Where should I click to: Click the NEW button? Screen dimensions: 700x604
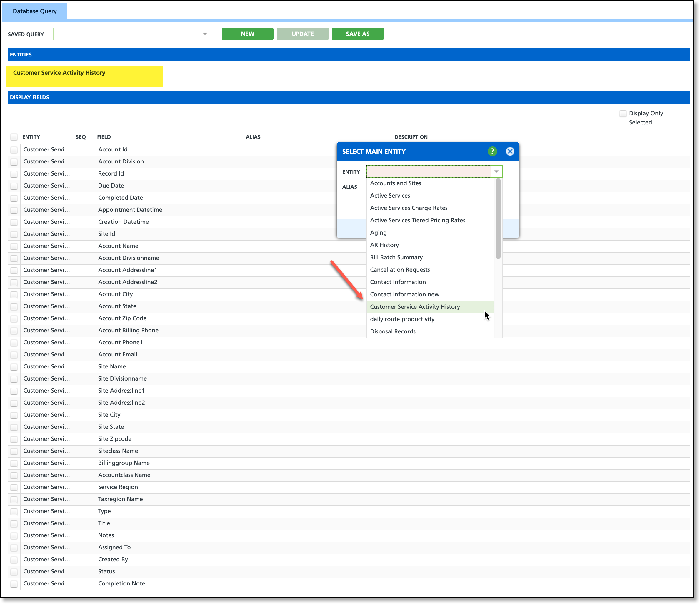(247, 34)
